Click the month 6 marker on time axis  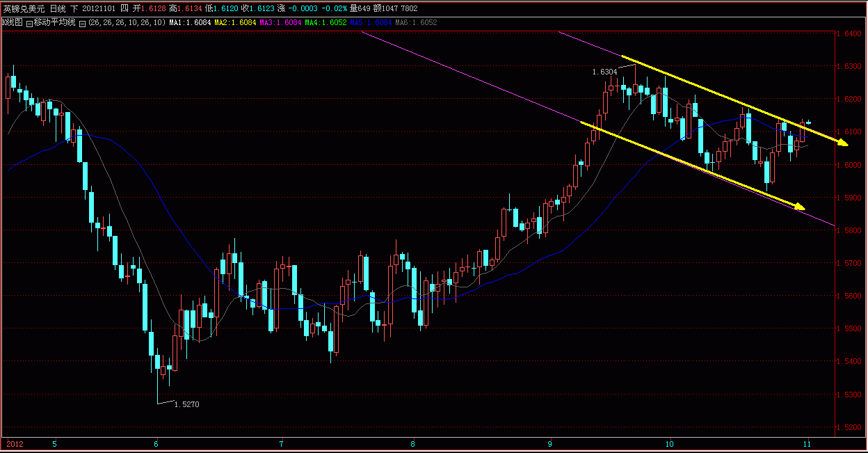click(156, 443)
